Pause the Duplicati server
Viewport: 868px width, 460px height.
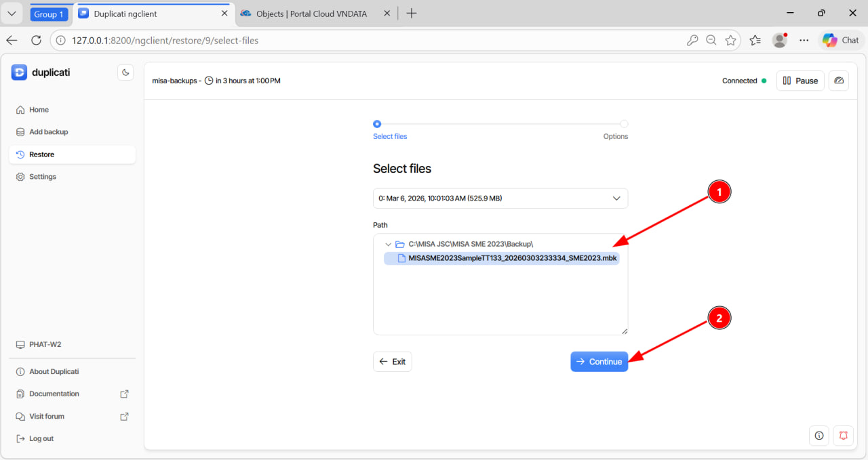coord(800,81)
